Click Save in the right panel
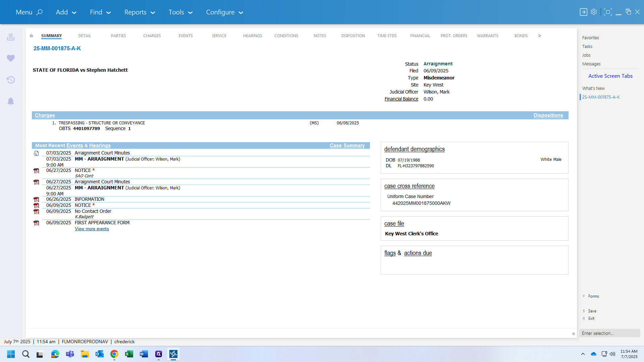The width and height of the screenshot is (644, 362). [592, 311]
